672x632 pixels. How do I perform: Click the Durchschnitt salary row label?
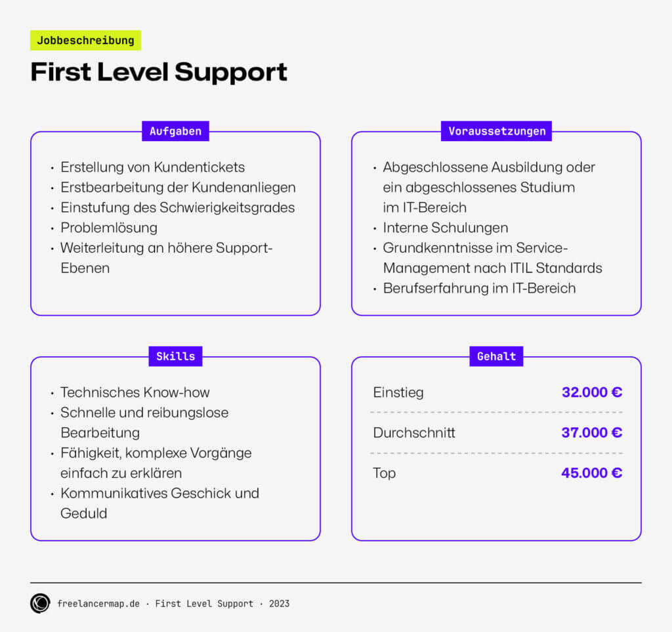[414, 432]
